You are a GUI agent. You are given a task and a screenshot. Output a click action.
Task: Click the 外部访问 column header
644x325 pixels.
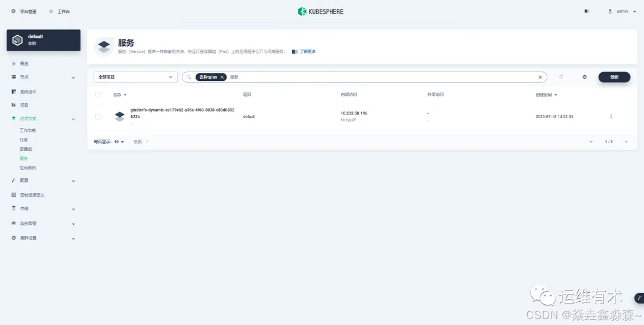click(x=435, y=94)
